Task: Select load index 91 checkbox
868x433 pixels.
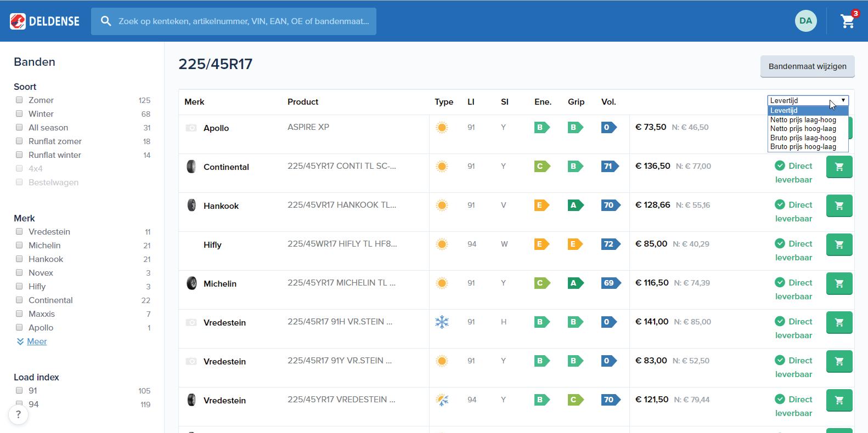Action: click(19, 390)
